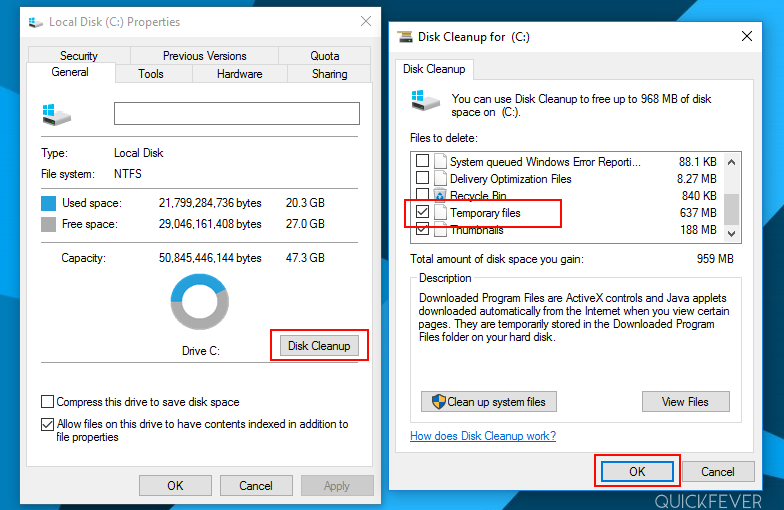The width and height of the screenshot is (784, 510).
Task: Click the Drive C: label under chart
Action: 201,350
